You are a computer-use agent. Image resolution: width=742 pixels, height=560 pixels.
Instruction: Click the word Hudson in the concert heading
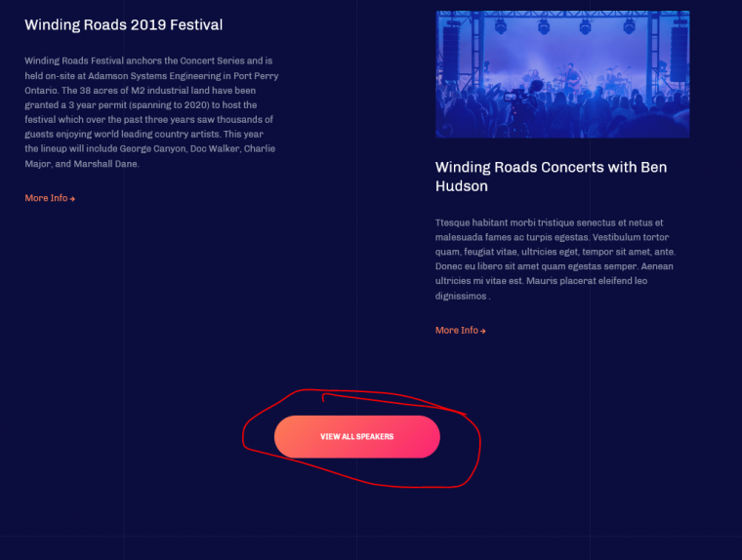462,186
